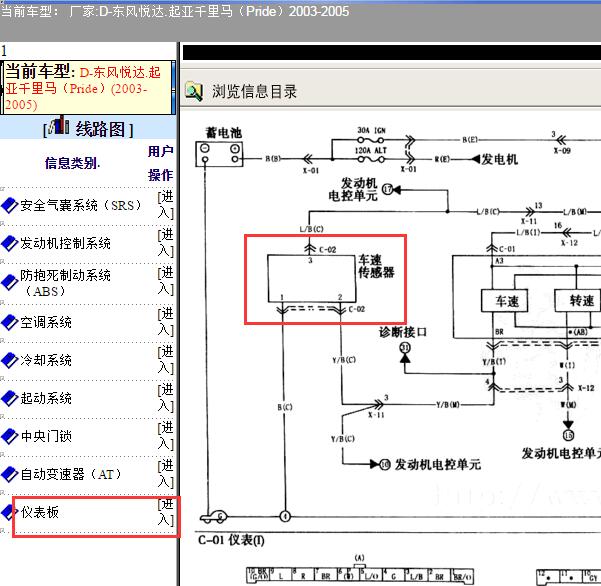Select the 空调系统 category text
Screen dimensions: 601x586
(x=46, y=322)
